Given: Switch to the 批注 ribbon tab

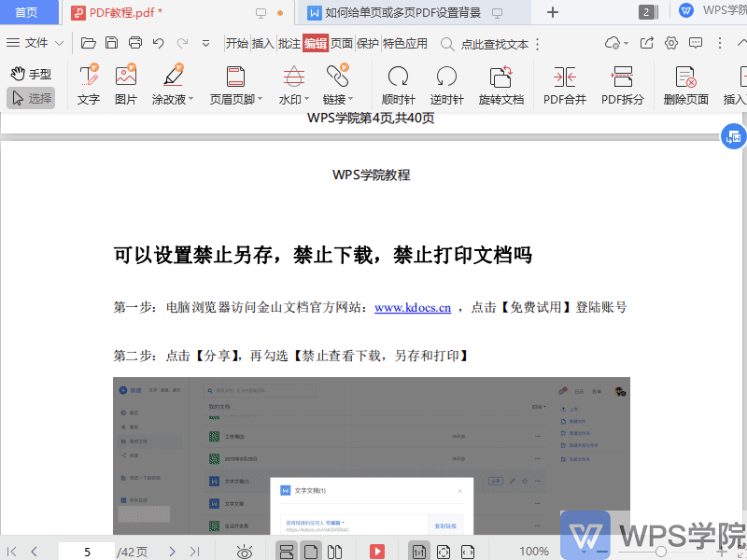Looking at the screenshot, I should 289,43.
